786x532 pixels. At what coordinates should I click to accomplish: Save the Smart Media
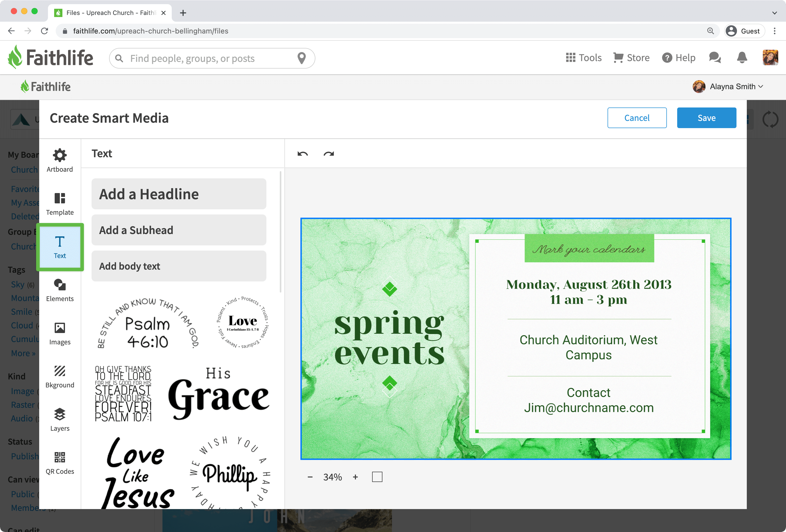coord(707,118)
